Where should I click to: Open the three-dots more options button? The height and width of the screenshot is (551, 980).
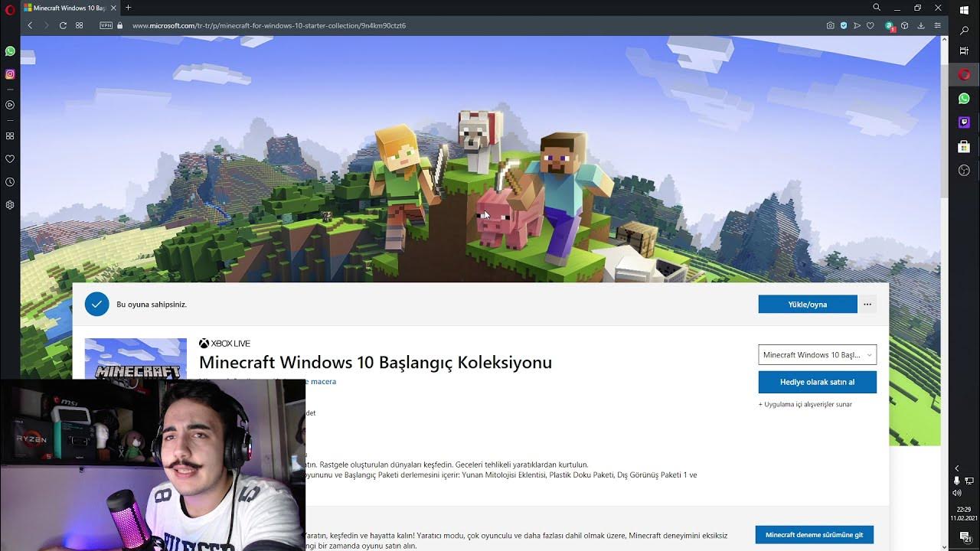click(x=867, y=305)
